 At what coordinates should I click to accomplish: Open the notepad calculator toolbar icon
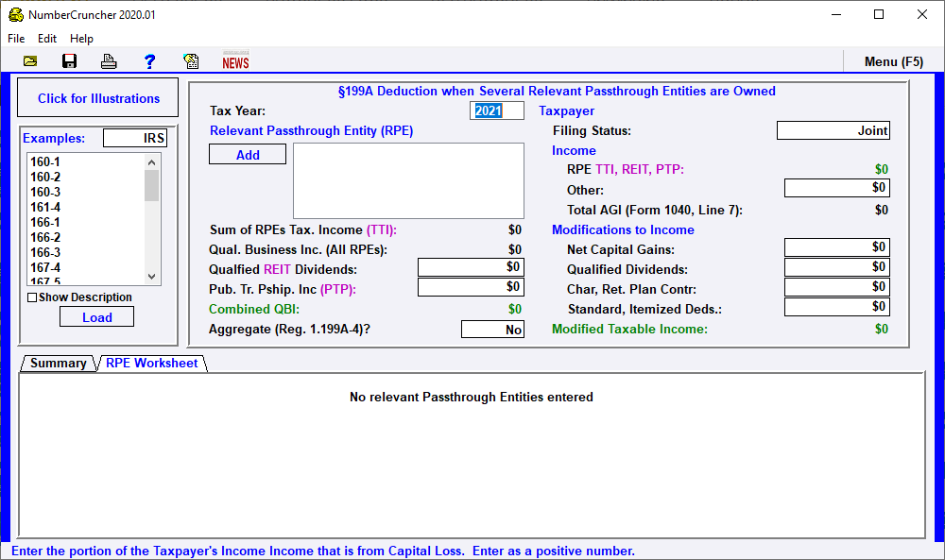(191, 61)
